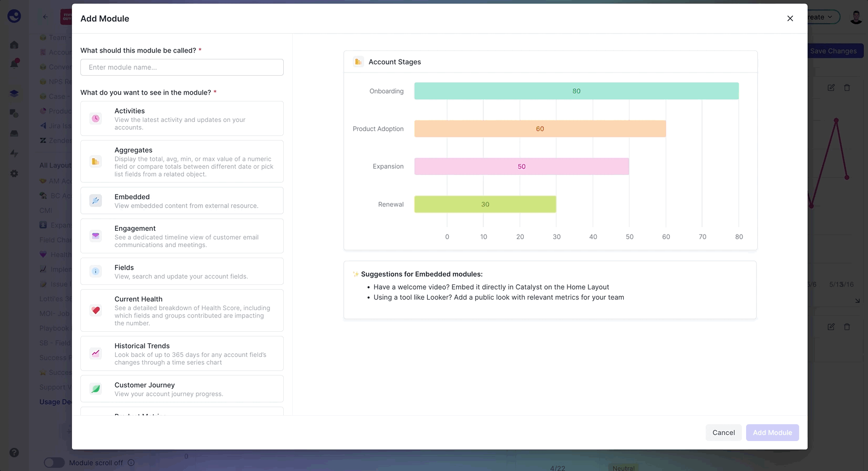Click the lightning bolt icon in sidebar
Viewport: 868px width, 471px height.
pos(14,153)
